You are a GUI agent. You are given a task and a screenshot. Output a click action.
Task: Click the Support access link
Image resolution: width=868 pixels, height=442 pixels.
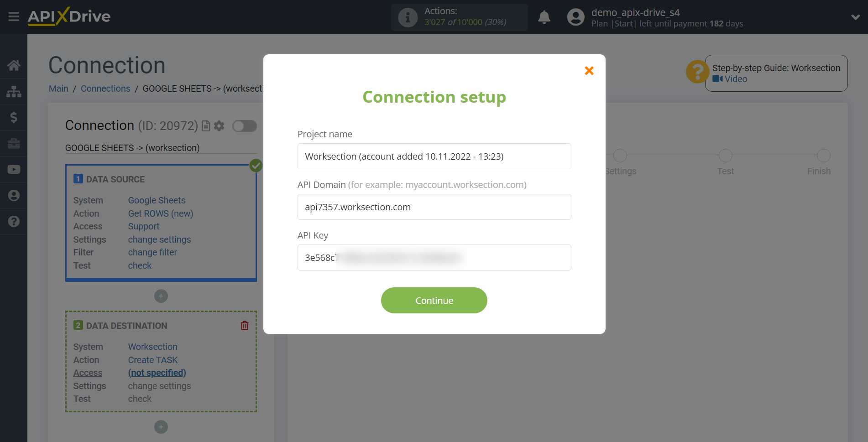(x=144, y=226)
